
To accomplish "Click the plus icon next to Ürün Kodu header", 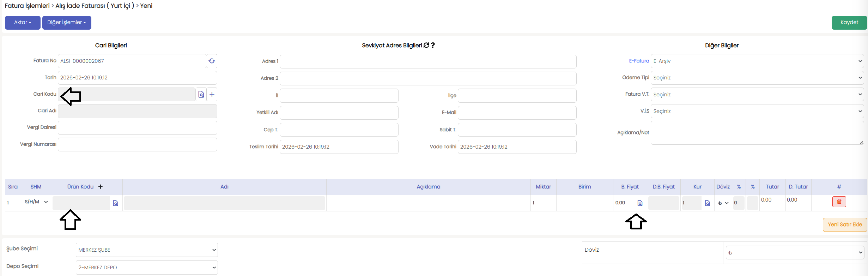I will coord(101,187).
